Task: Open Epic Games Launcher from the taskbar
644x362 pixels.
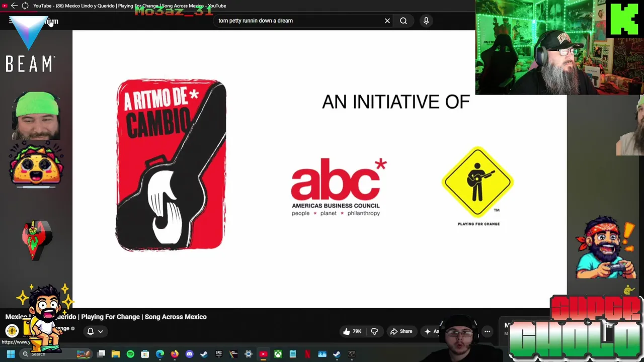Action: click(219, 354)
